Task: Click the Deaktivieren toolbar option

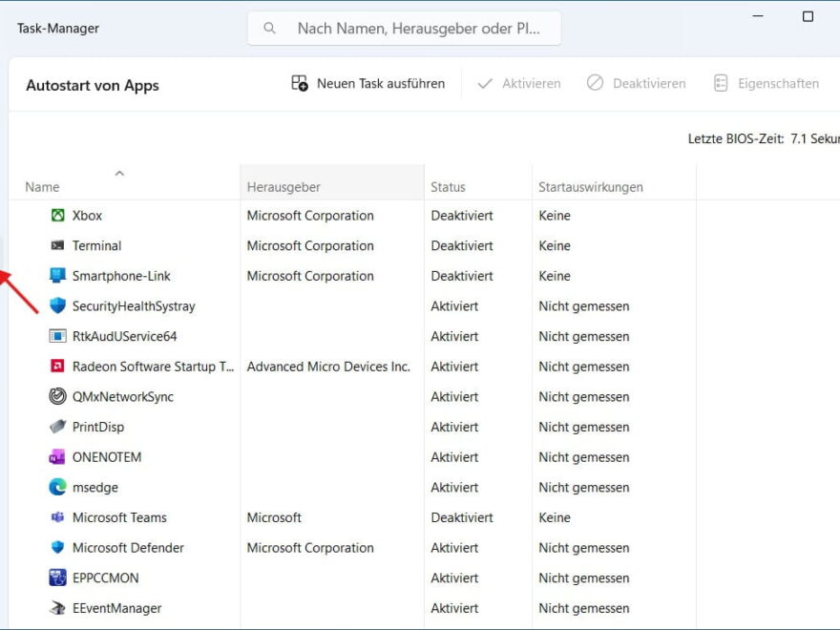Action: (x=636, y=83)
